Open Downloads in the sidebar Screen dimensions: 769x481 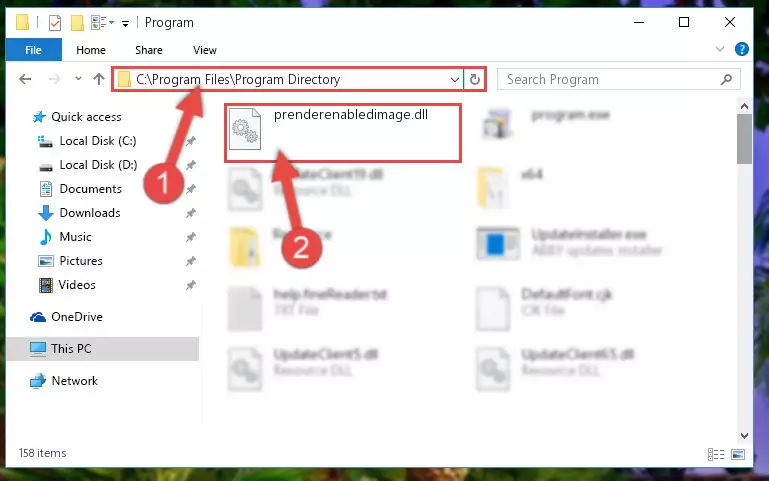pos(90,213)
